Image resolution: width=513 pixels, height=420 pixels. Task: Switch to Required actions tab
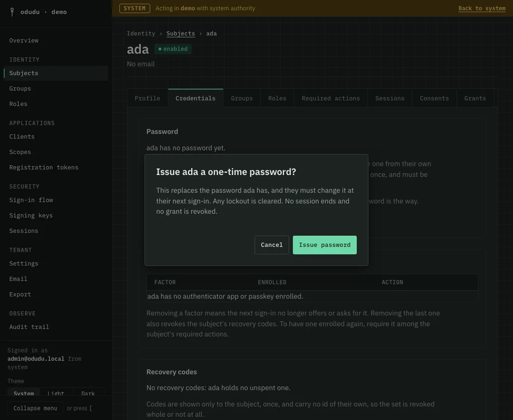coord(331,98)
